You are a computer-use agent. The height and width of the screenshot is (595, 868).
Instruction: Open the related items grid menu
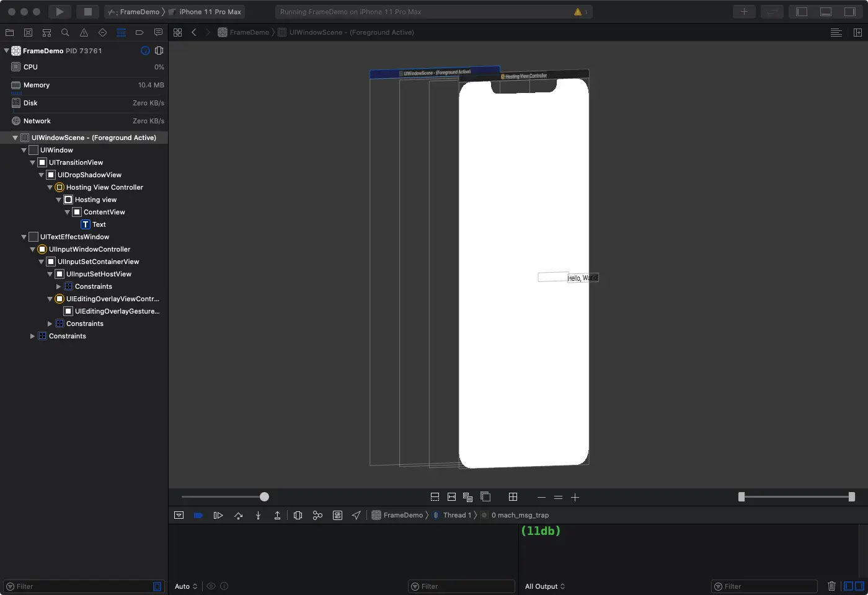click(178, 32)
